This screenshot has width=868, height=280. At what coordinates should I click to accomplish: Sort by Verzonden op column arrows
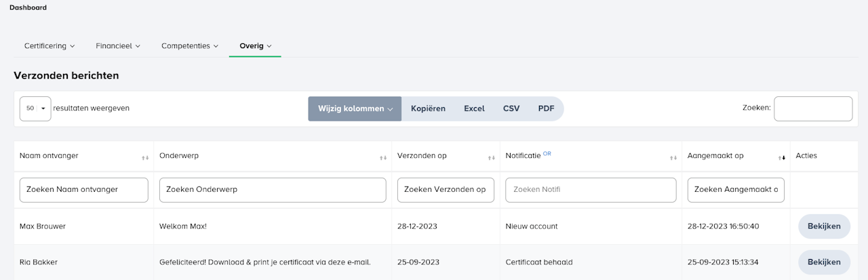click(x=492, y=157)
